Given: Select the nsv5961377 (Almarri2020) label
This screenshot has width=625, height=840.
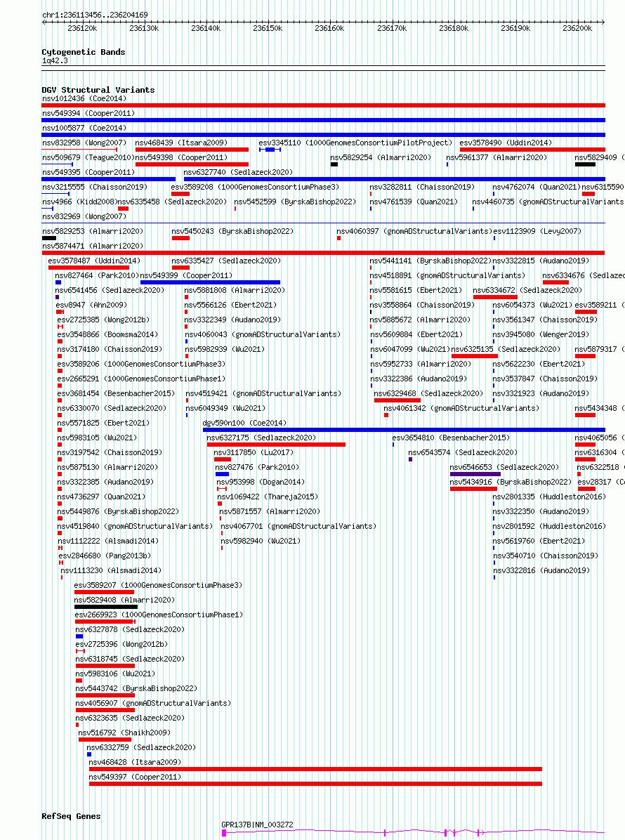Looking at the screenshot, I should (x=496, y=157).
